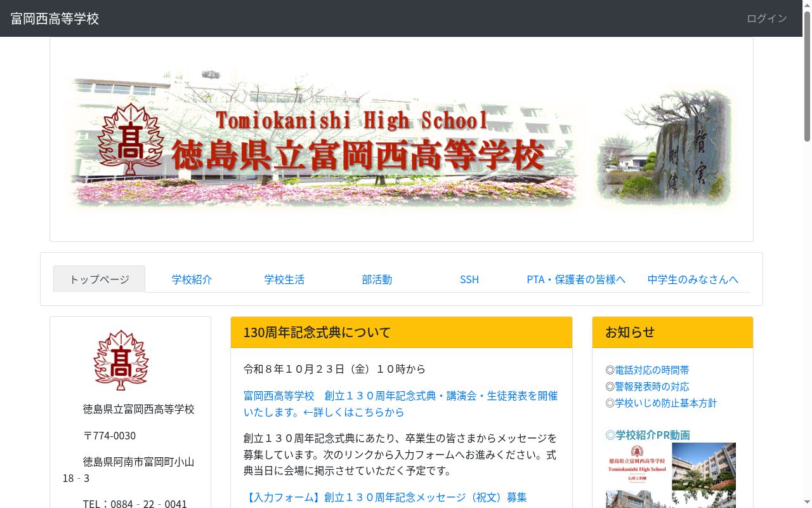Viewport: 812px width, 508px height.
Task: Click the PR video thumbnail image
Action: pos(671,475)
